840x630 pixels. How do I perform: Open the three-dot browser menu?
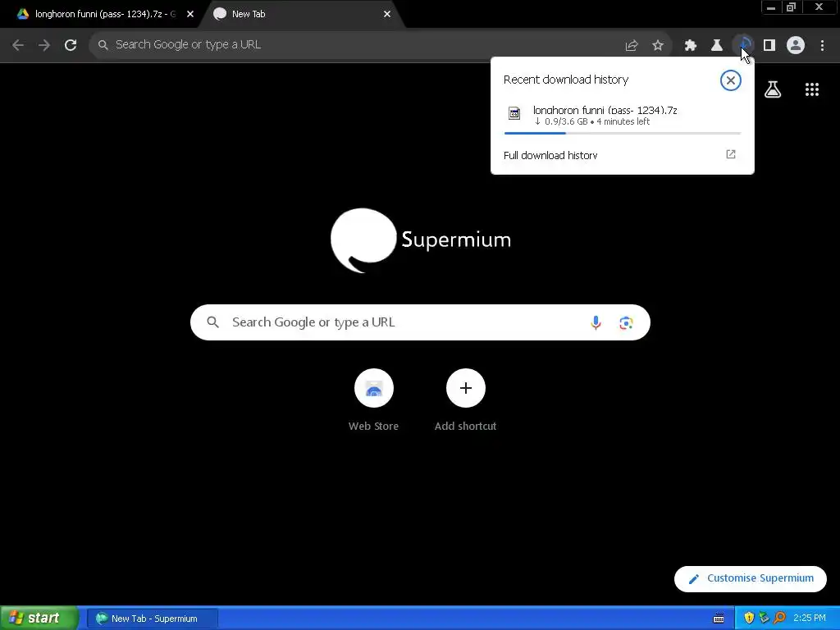coord(822,46)
